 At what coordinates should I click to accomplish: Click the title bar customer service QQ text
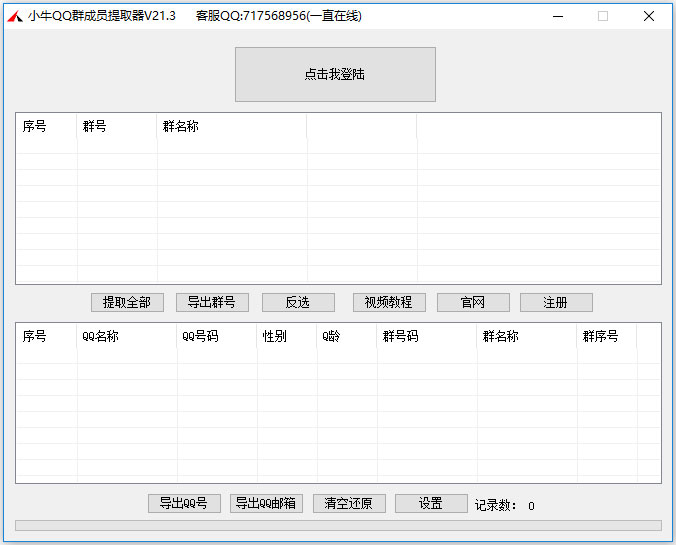click(279, 16)
